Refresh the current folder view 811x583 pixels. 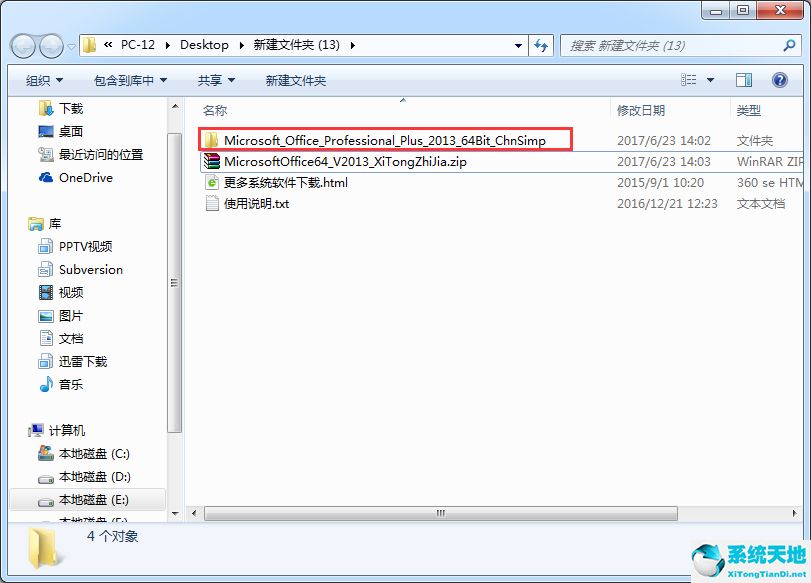541,46
